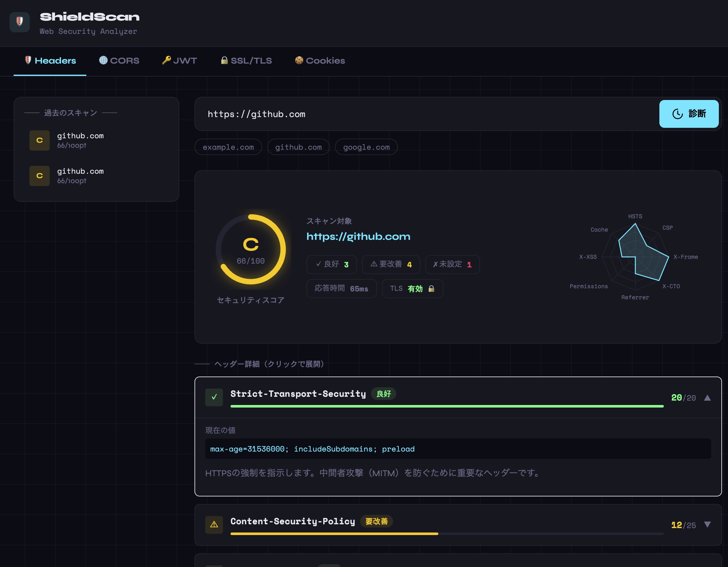Click the 12/25 score value
The width and height of the screenshot is (728, 567).
click(x=683, y=525)
